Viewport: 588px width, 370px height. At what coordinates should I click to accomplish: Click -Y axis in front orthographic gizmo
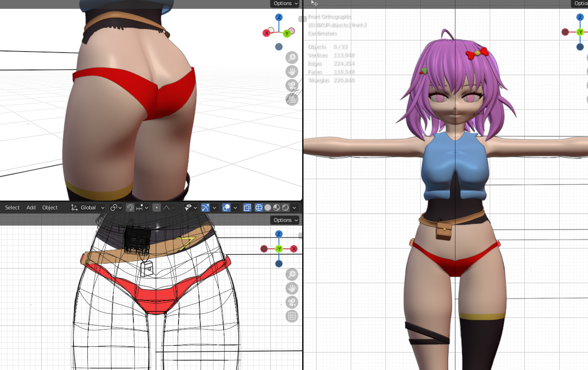[580, 32]
